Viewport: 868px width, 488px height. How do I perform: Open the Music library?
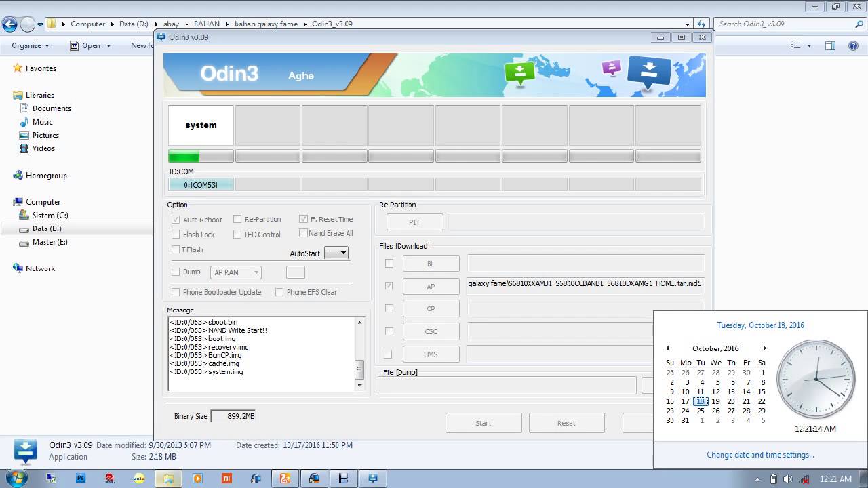tap(42, 122)
